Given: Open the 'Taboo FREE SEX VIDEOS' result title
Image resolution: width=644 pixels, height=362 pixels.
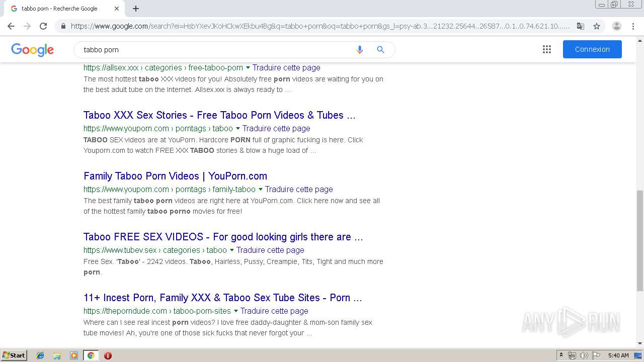Looking at the screenshot, I should (x=223, y=237).
